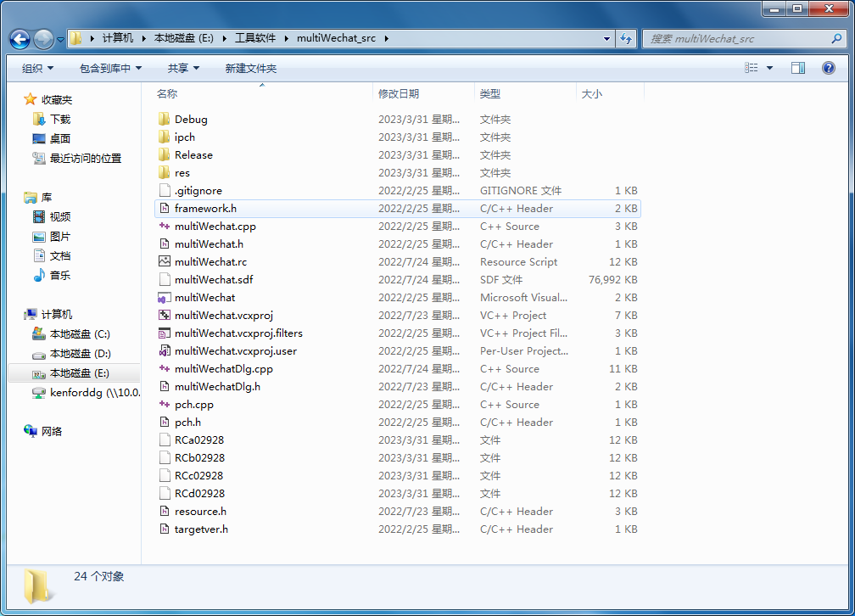Click the multiWechat.vcxproj.filters file icon
The image size is (855, 616).
click(164, 333)
